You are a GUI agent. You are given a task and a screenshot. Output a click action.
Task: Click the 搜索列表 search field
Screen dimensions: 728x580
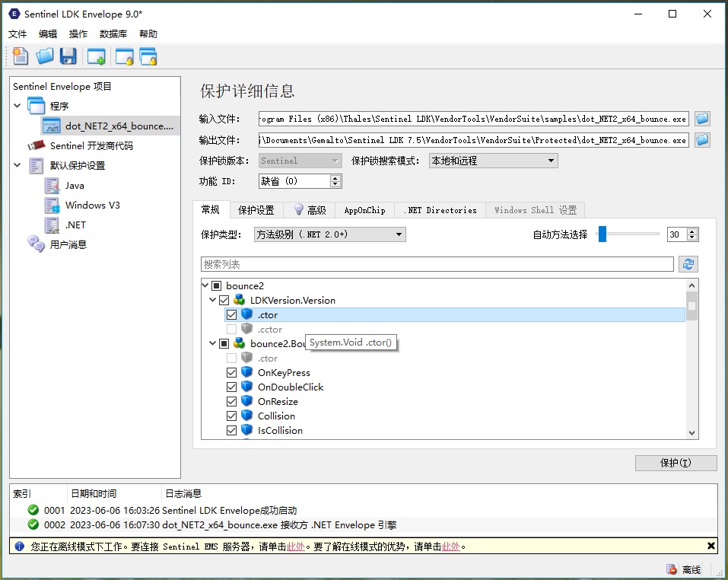437,264
